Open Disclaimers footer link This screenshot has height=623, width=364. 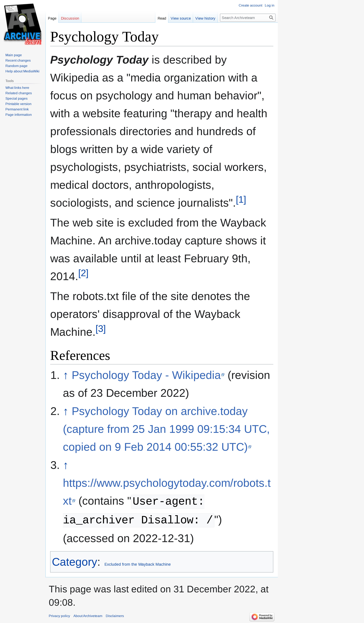pos(115,616)
